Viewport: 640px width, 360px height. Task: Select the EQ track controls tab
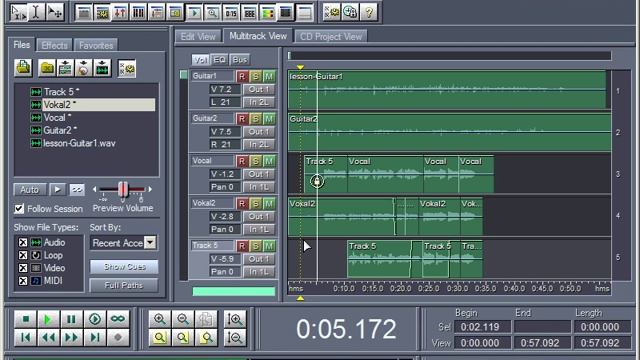coord(220,60)
